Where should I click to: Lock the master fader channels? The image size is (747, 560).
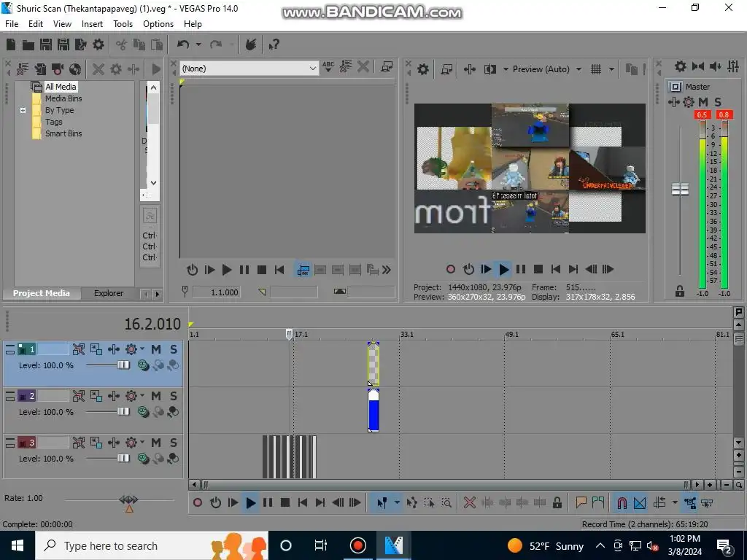(x=680, y=291)
